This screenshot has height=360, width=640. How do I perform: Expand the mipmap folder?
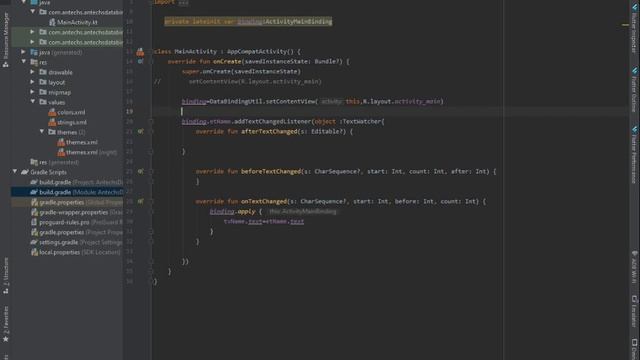pos(33,92)
